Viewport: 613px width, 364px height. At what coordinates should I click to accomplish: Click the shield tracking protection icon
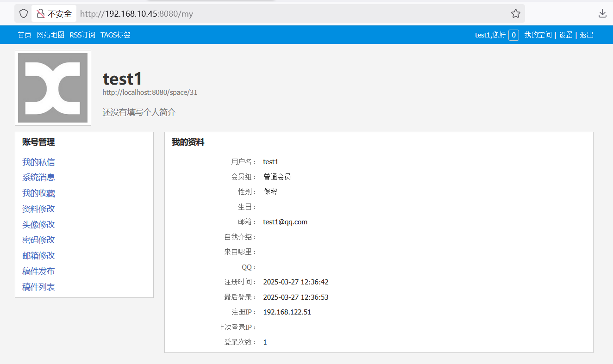(x=24, y=14)
